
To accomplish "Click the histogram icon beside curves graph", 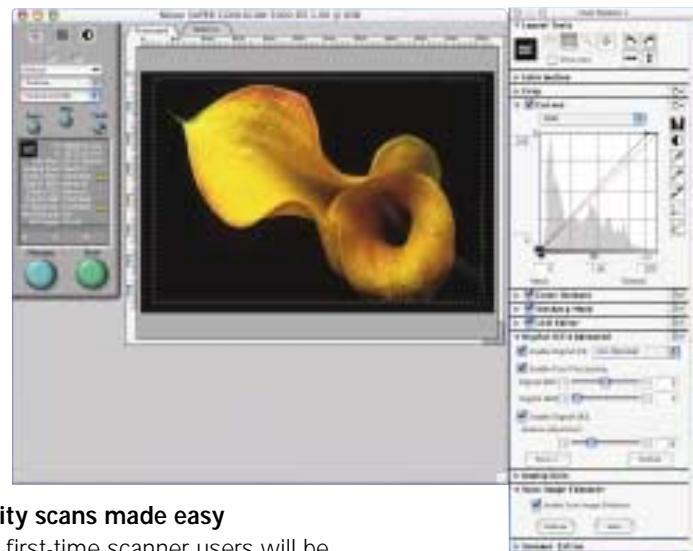I will click(x=677, y=123).
